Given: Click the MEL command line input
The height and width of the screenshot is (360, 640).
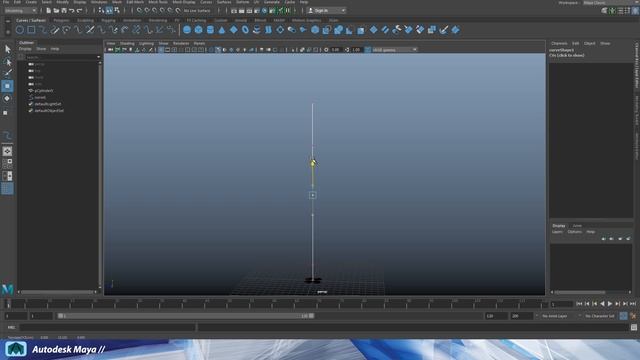Looking at the screenshot, I should [x=108, y=327].
